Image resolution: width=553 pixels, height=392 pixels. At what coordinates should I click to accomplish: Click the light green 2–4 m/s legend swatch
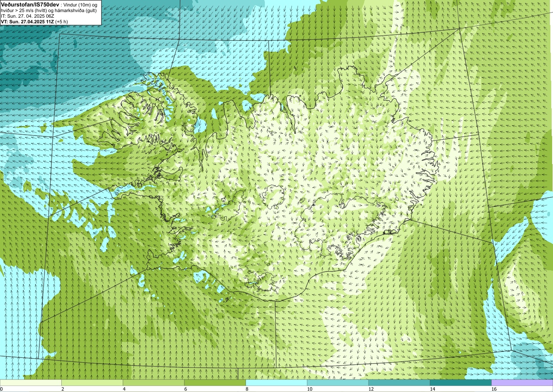[x=92, y=383]
